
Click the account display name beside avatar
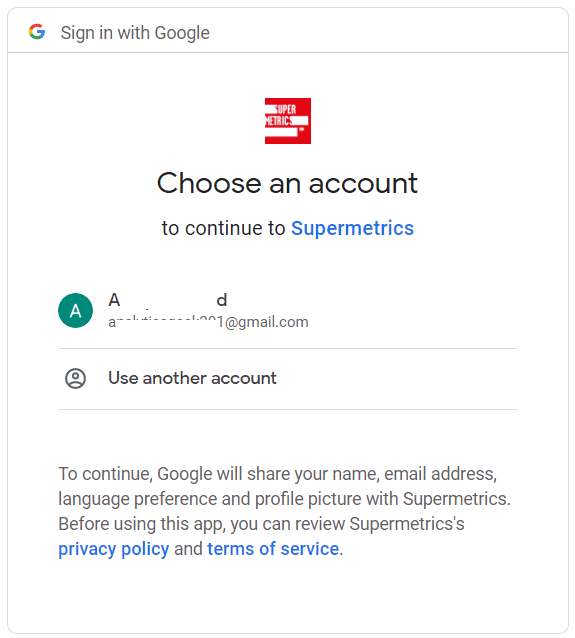167,300
